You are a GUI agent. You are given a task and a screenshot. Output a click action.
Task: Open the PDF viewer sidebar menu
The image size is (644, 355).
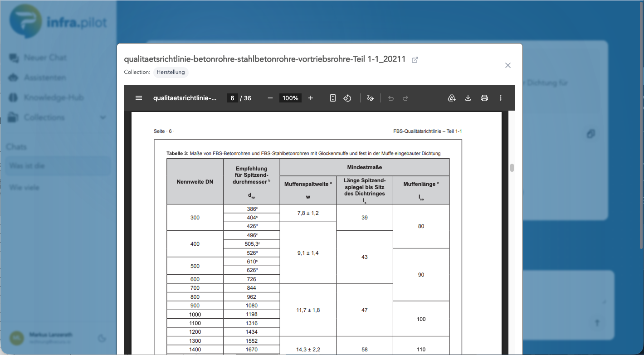point(139,98)
